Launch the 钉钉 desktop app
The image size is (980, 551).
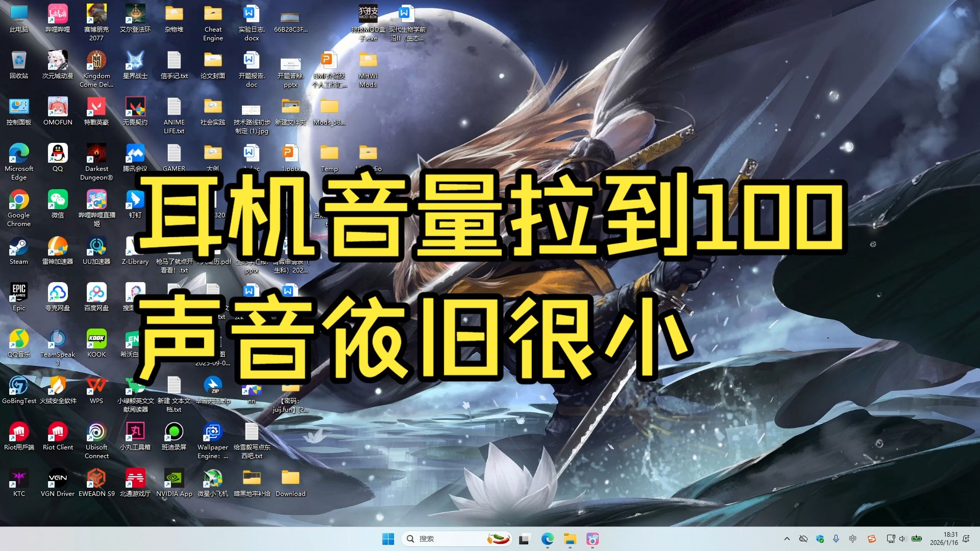pyautogui.click(x=135, y=205)
